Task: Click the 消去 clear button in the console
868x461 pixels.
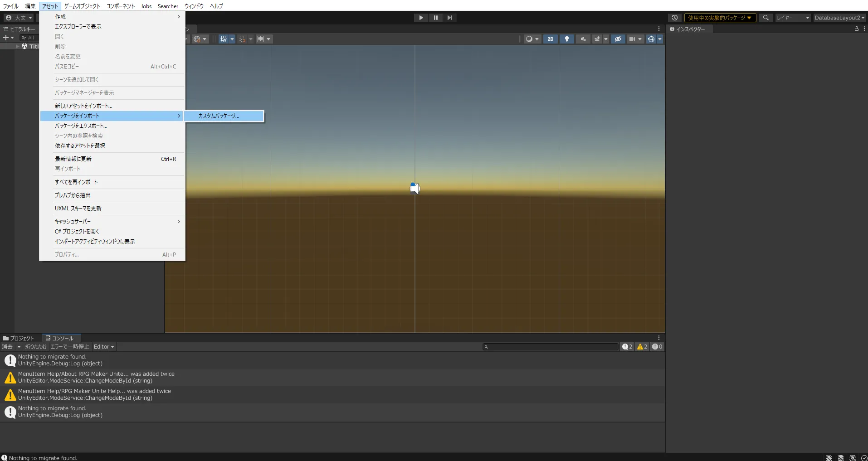Action: click(7, 347)
